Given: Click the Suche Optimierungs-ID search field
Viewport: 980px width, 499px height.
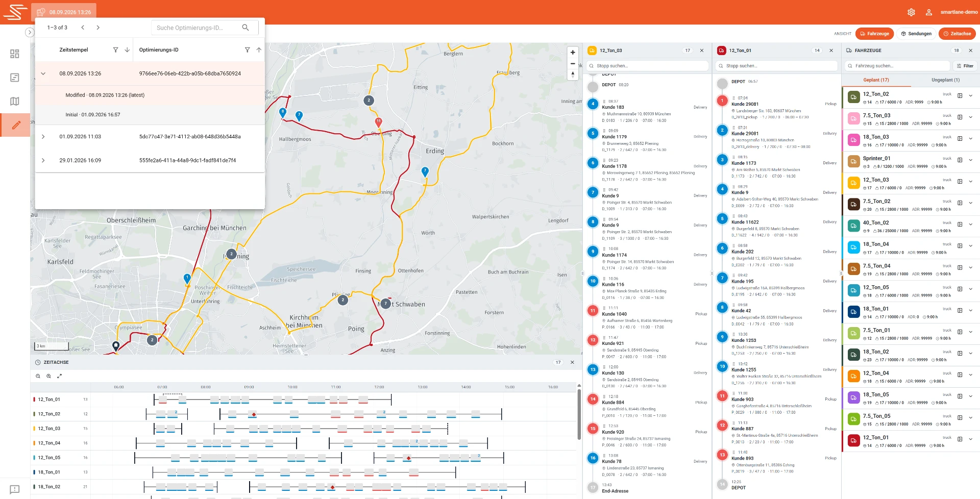Looking at the screenshot, I should [x=205, y=28].
